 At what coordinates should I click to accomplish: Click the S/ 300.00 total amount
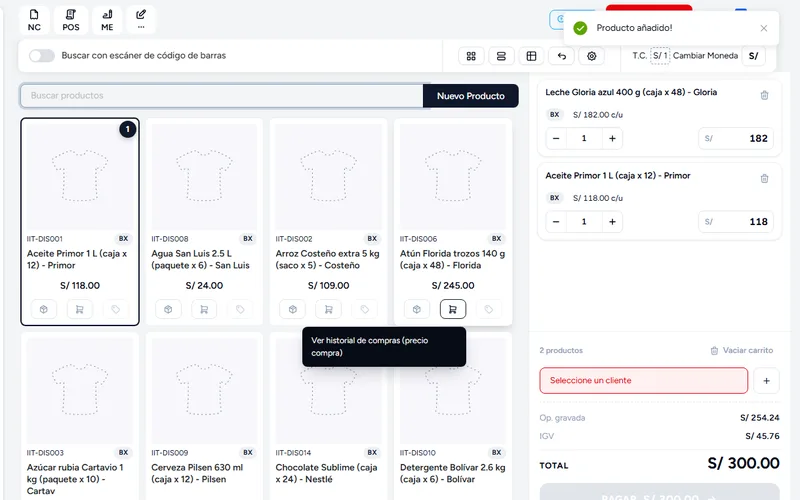pyautogui.click(x=743, y=463)
